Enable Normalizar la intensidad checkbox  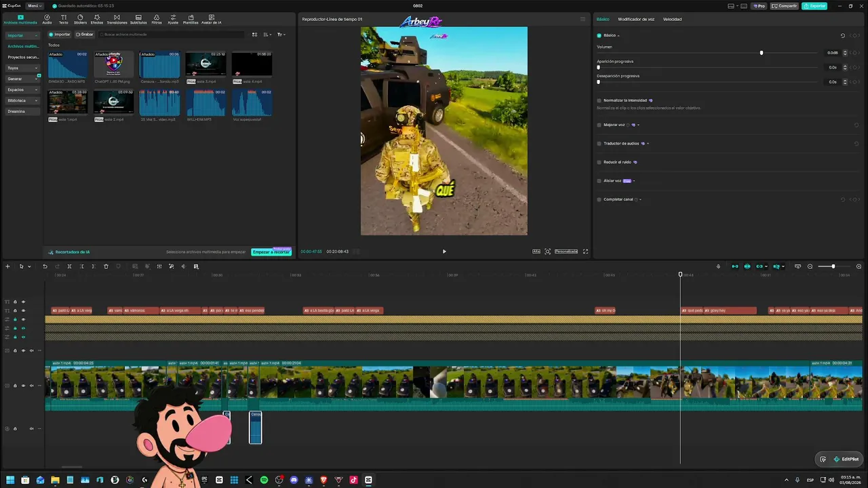[x=599, y=100]
